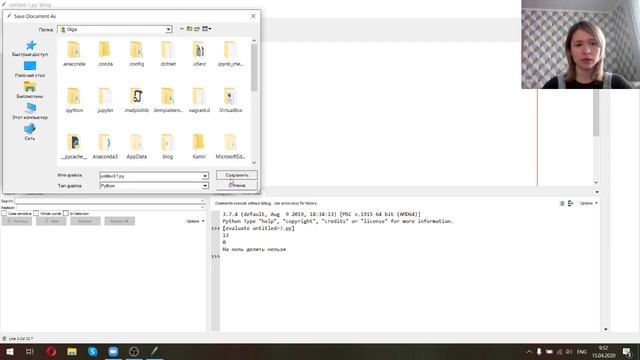The image size is (640, 360).
Task: Click the Previous search button
Action: tap(17, 221)
